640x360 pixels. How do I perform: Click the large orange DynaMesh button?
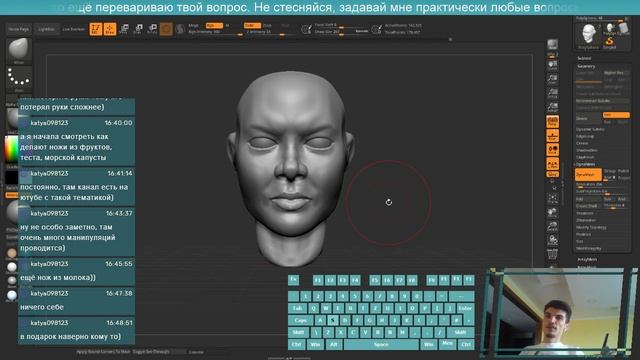[588, 175]
